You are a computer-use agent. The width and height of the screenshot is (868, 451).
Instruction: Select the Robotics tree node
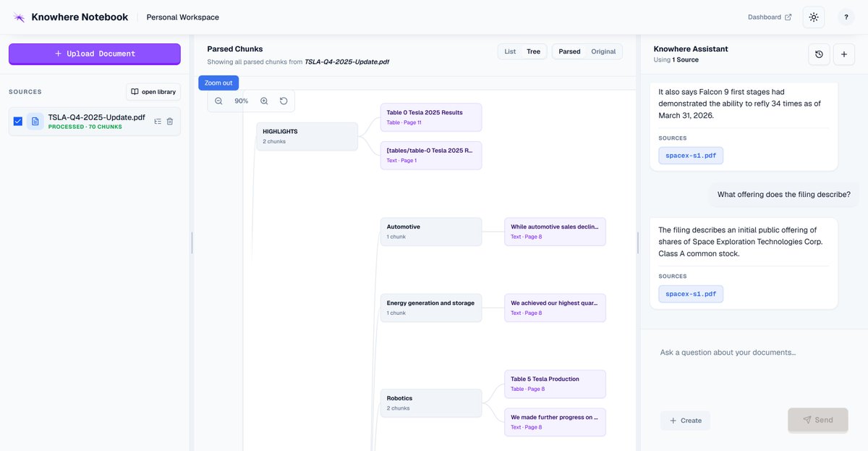pyautogui.click(x=431, y=403)
